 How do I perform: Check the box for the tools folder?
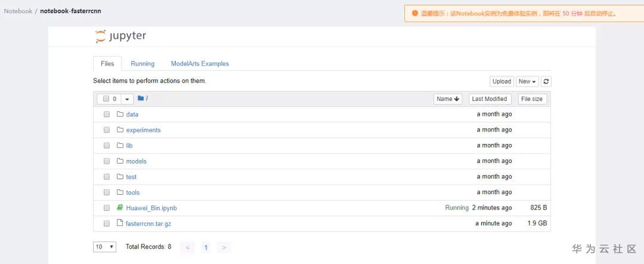coord(107,192)
